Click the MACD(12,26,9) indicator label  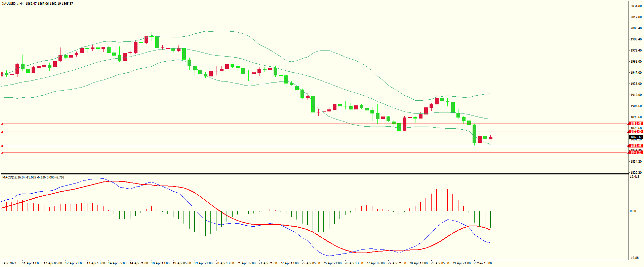pyautogui.click(x=13, y=177)
